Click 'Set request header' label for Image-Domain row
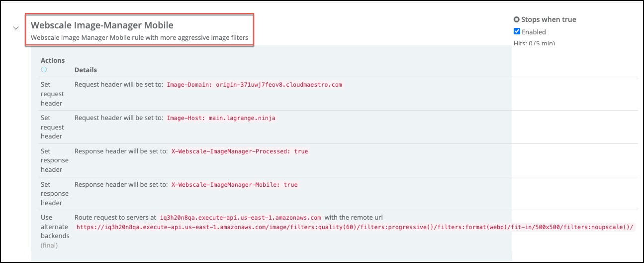644x263 pixels. (52, 94)
